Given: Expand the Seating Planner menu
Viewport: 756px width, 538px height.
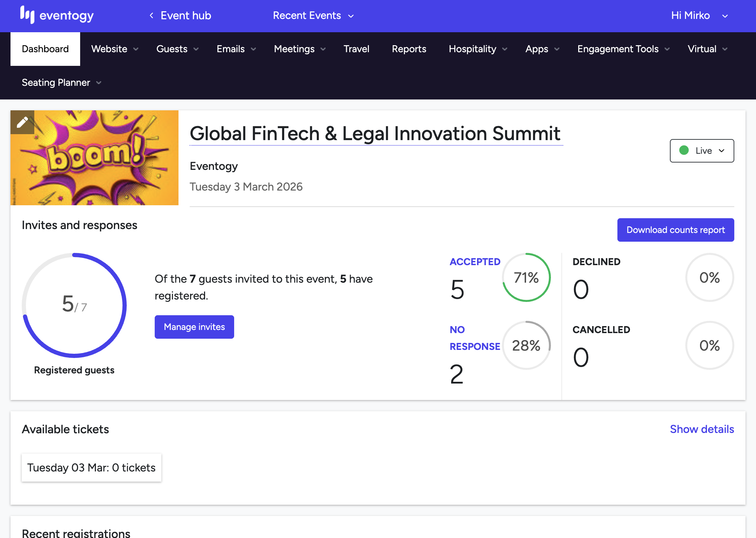Looking at the screenshot, I should click(61, 83).
